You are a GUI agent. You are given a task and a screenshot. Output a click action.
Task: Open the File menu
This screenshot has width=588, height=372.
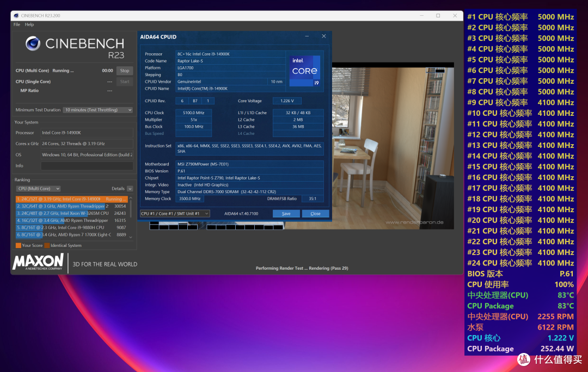click(x=16, y=24)
